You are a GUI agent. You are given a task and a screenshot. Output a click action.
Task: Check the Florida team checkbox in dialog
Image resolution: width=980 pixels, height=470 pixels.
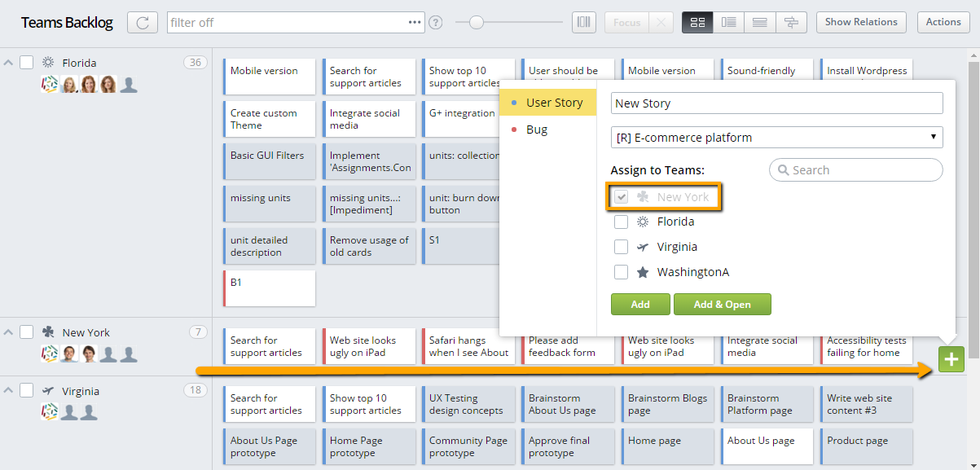[x=622, y=222]
